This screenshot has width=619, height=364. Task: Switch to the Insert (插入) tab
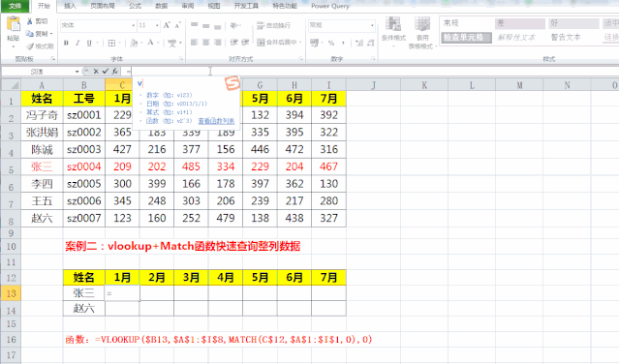(x=70, y=6)
